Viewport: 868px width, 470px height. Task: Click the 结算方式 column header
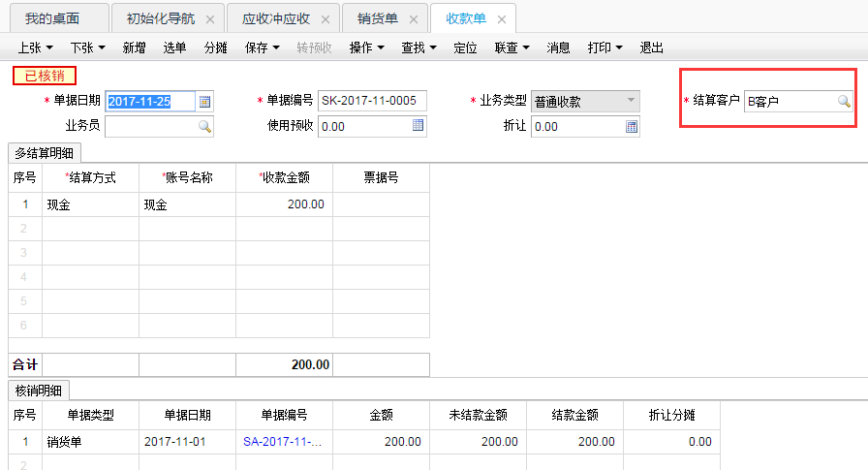[x=90, y=177]
